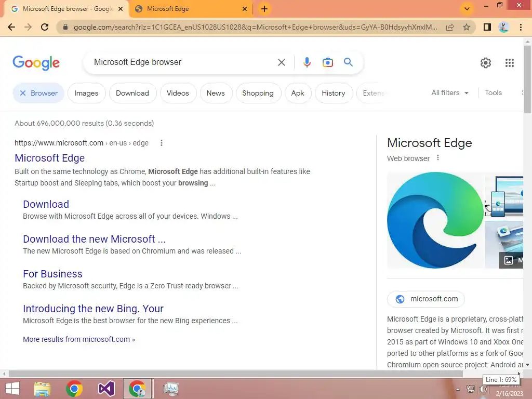Click the horizontal scrollbar at the bottom

coord(235,374)
